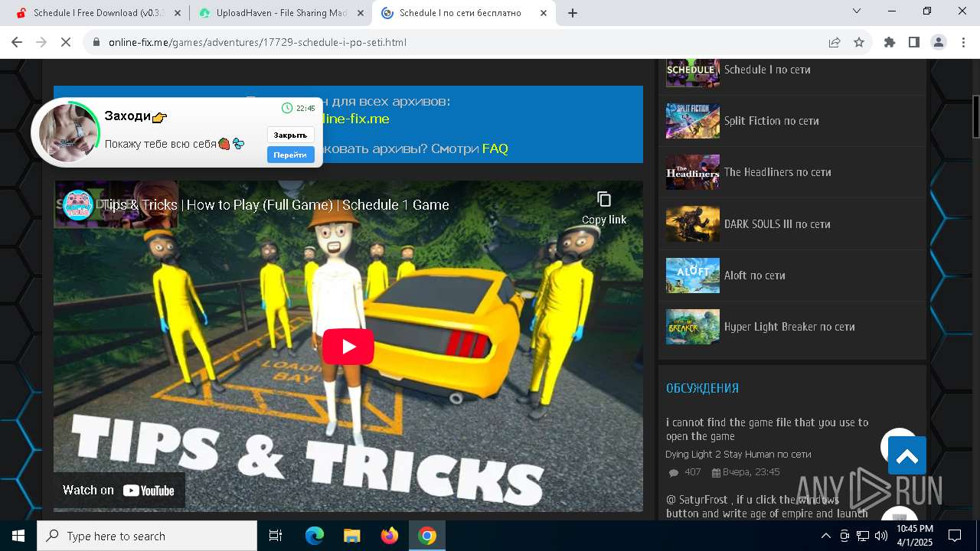Click the Schedule I game thumbnail
980x551 pixels.
point(693,73)
